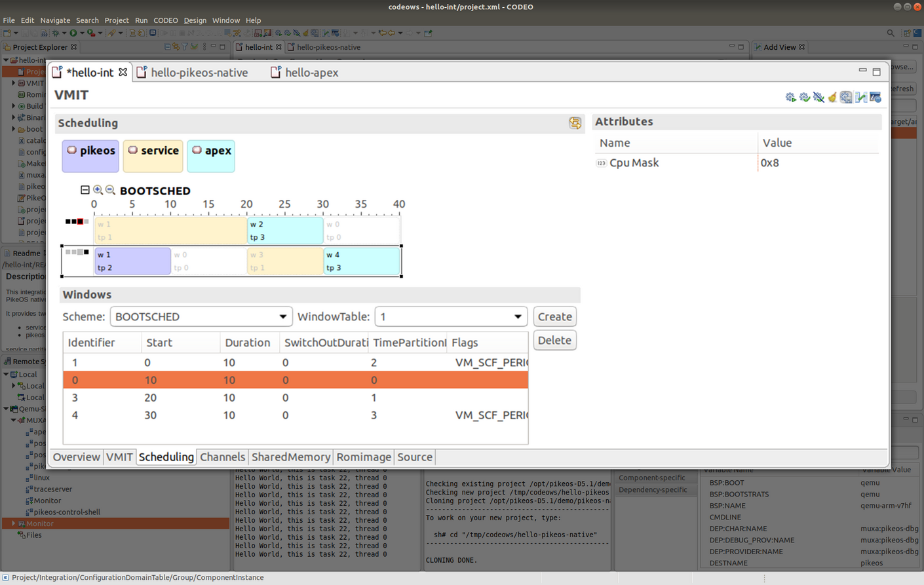Run the scheduling validation icon
This screenshot has width=924, height=585.
[x=790, y=96]
